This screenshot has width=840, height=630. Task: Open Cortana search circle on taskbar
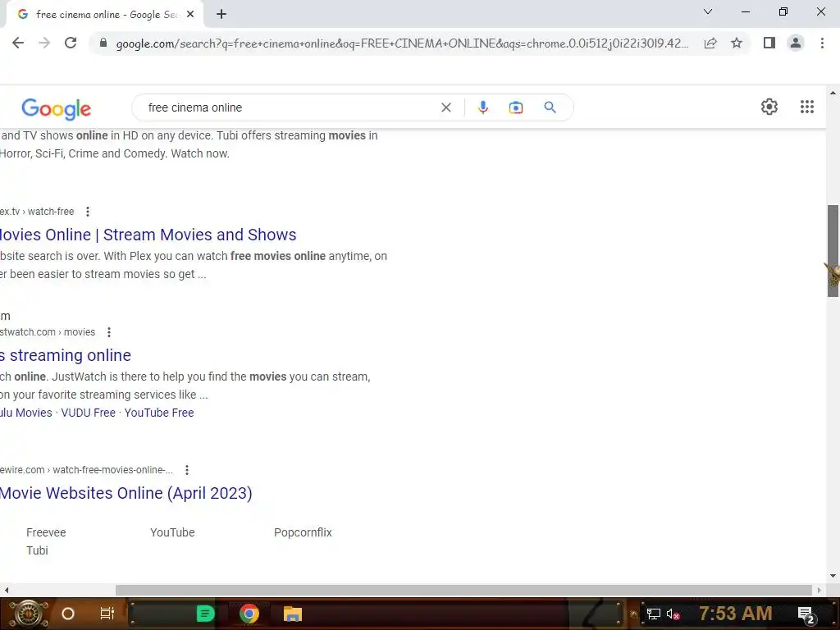pos(68,614)
